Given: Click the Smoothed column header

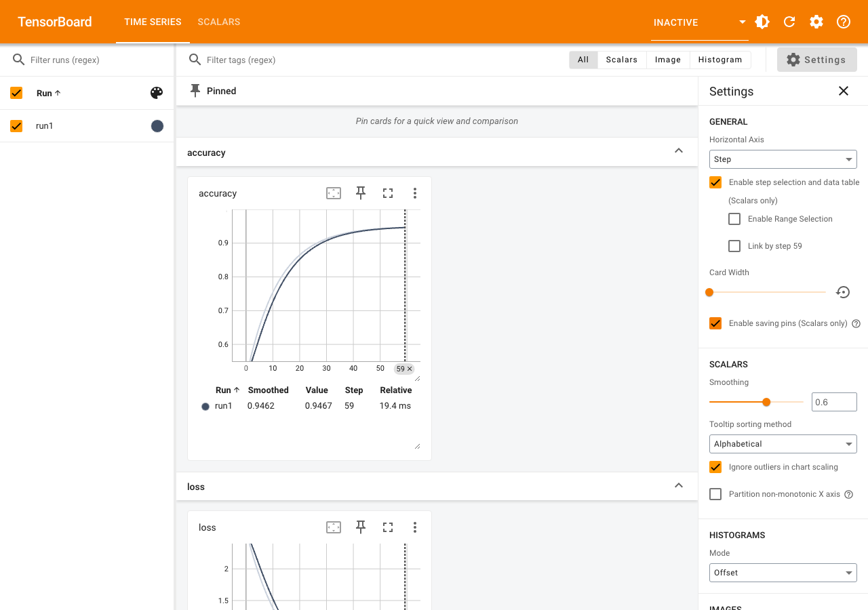Looking at the screenshot, I should click(269, 390).
